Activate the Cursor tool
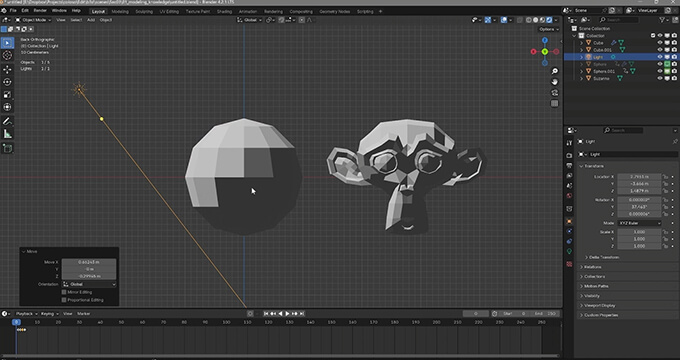This screenshot has height=360, width=680. coord(7,55)
